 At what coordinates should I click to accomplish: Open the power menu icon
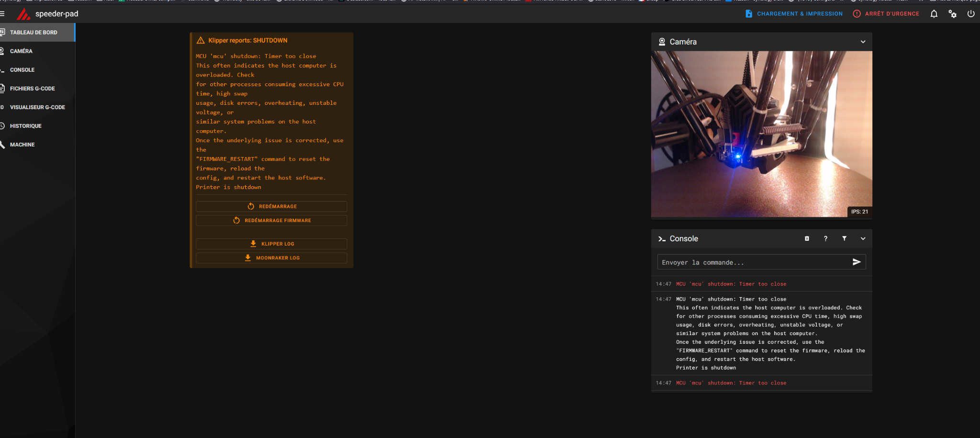tap(971, 14)
